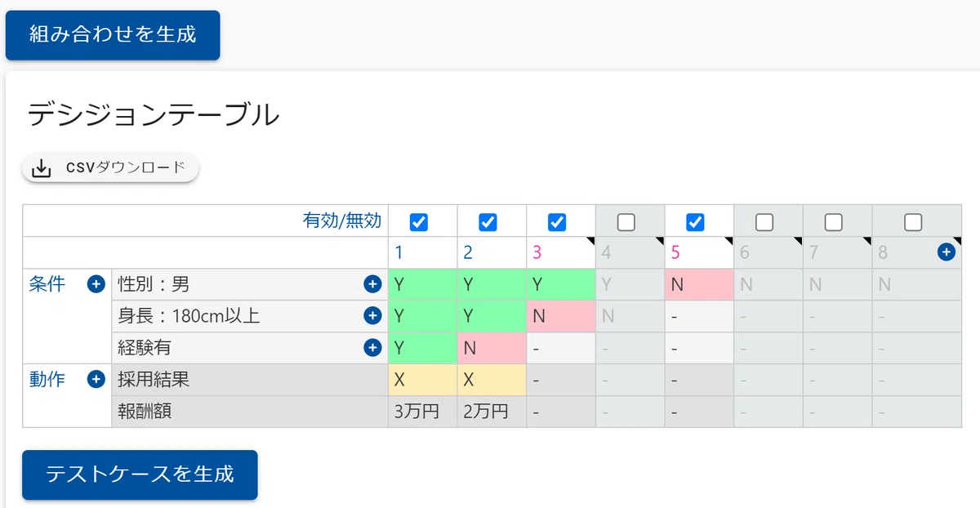The width and height of the screenshot is (980, 508).
Task: Click plus icon in 経験有 row
Action: [372, 347]
